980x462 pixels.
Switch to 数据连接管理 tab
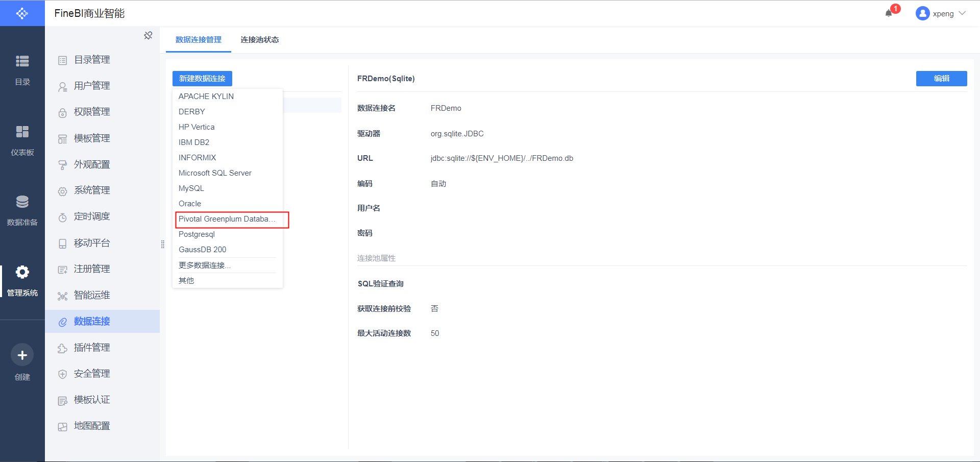(199, 40)
